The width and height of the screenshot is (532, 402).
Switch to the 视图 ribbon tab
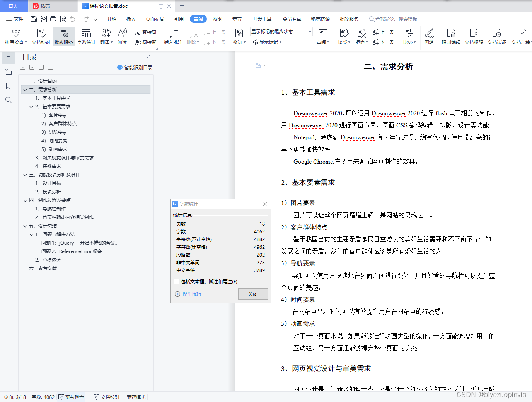[218, 19]
